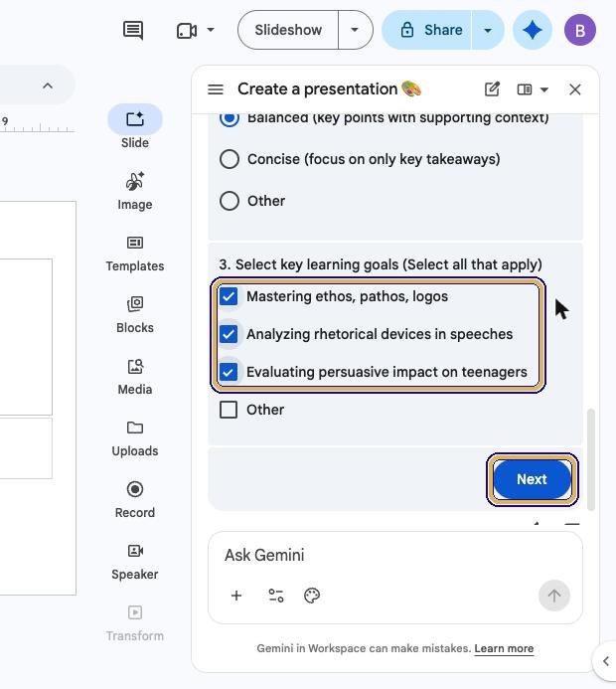
Task: Expand the panel layout dropdown arrow
Action: pyautogui.click(x=544, y=89)
